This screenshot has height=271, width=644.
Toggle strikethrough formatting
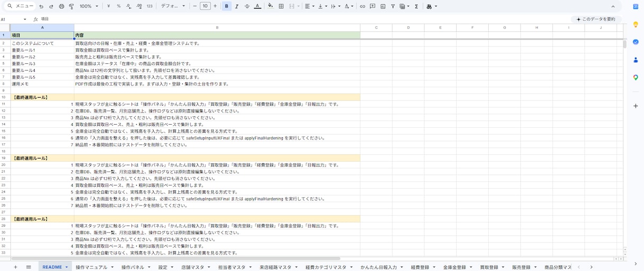(247, 6)
